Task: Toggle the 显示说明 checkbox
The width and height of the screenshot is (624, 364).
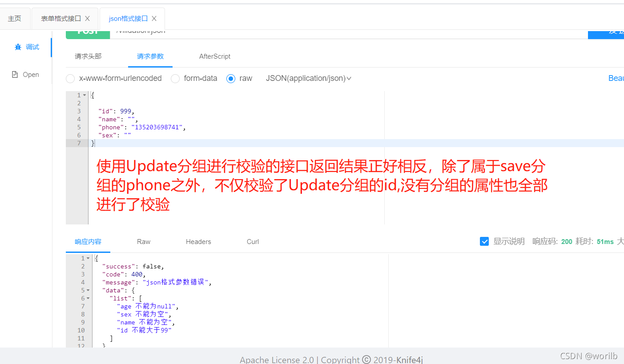Action: [485, 241]
